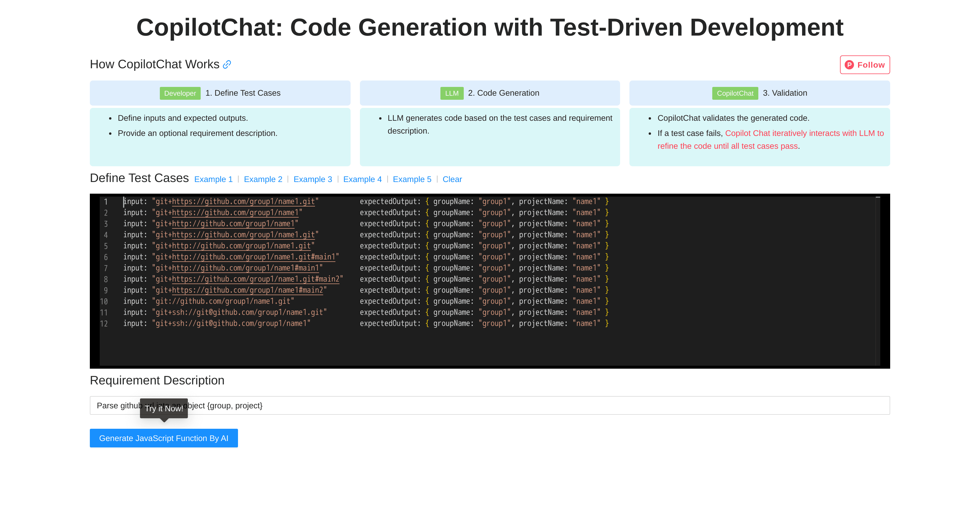Click the Product Hunt logo inside Follow button
Image resolution: width=980 pixels, height=511 pixels.
(x=850, y=65)
